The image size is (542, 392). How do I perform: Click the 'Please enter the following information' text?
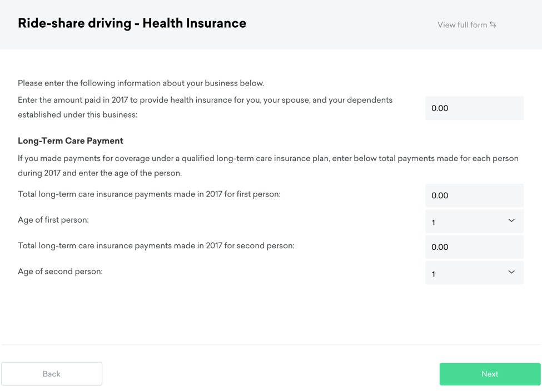point(141,83)
